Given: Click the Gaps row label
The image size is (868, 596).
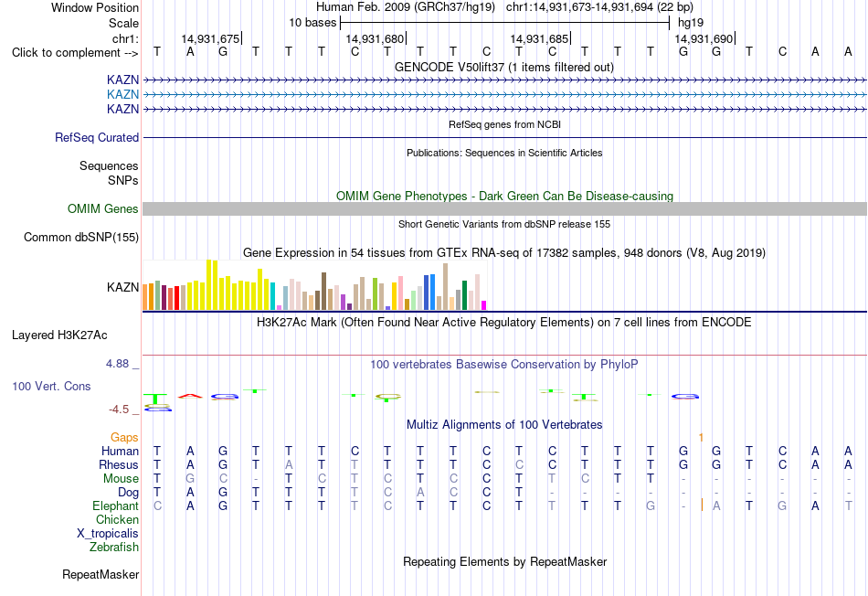Looking at the screenshot, I should [124, 438].
